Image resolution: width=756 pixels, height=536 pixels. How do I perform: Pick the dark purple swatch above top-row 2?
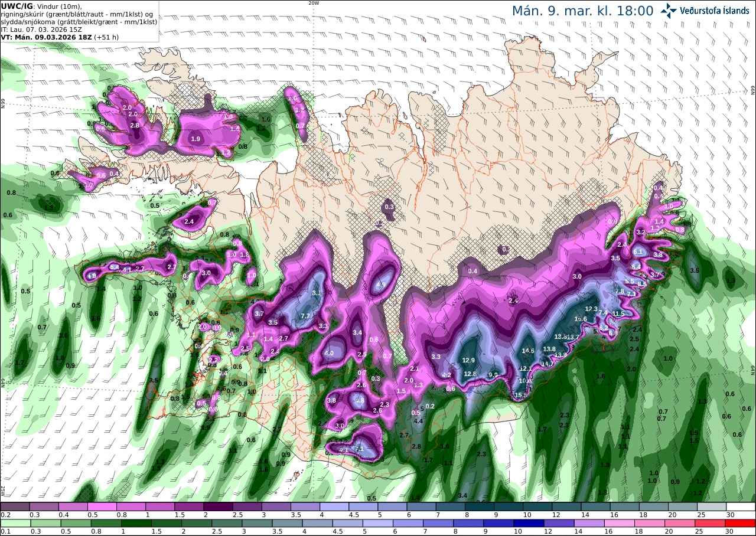pos(218,506)
